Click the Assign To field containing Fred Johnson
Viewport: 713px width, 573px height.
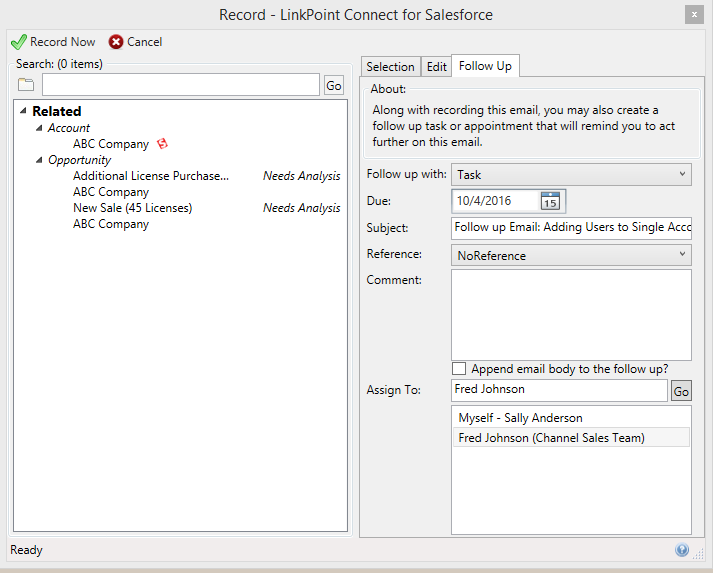559,390
